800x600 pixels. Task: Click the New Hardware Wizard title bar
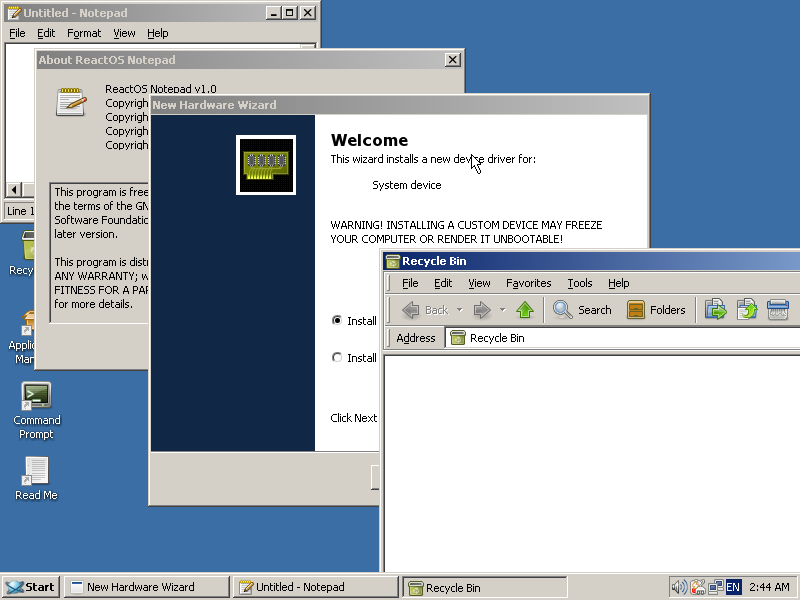pos(399,105)
